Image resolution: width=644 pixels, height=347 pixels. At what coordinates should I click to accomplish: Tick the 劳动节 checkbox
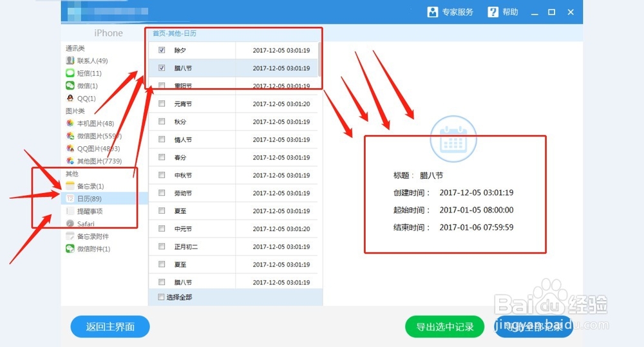[162, 193]
